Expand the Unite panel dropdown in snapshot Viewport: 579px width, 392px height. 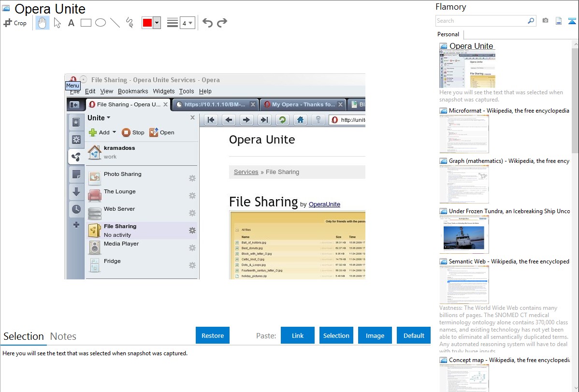pyautogui.click(x=99, y=118)
